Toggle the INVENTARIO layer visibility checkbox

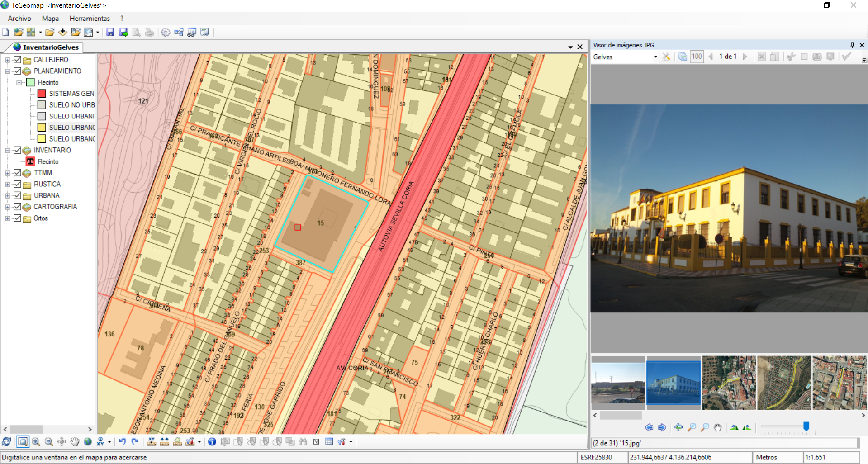pos(18,150)
